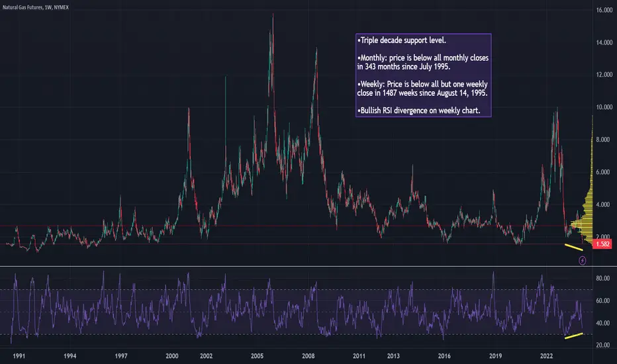Click the 2002 label on time axis
617x364 pixels.
coord(206,356)
